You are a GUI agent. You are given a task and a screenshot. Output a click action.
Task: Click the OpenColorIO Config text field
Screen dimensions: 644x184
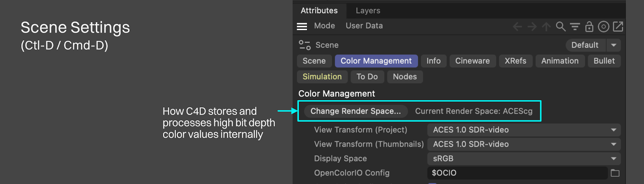coord(517,173)
